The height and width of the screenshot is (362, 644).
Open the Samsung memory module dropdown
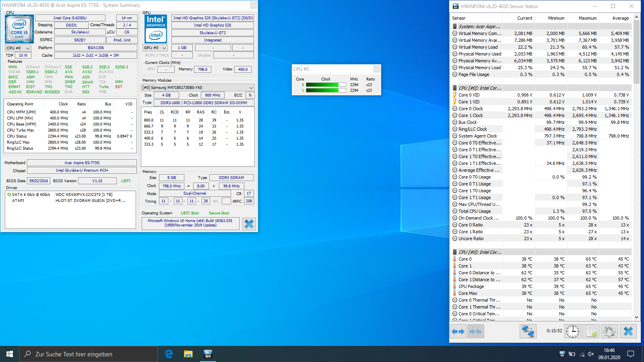198,88
